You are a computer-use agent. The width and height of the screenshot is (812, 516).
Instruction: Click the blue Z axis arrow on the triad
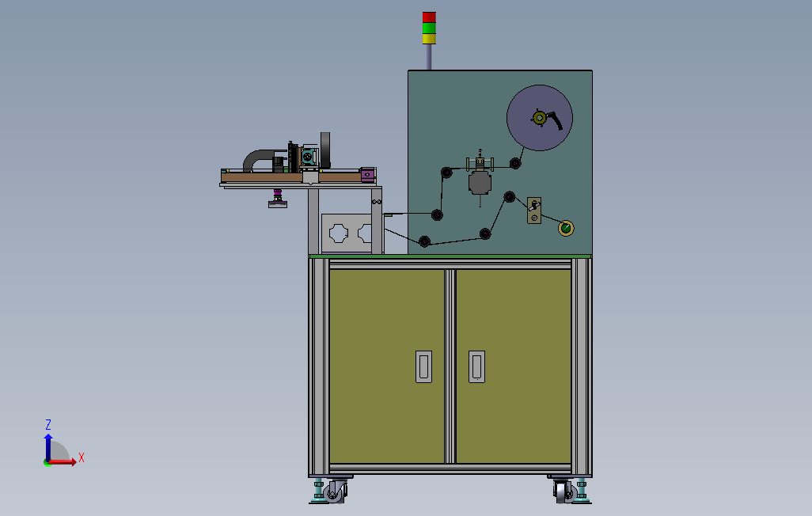(48, 448)
